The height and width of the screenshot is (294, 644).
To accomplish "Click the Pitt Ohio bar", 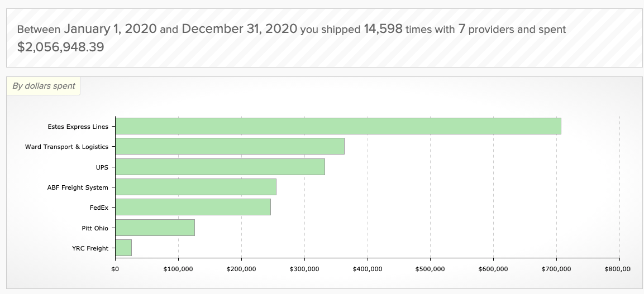I will coord(155,228).
